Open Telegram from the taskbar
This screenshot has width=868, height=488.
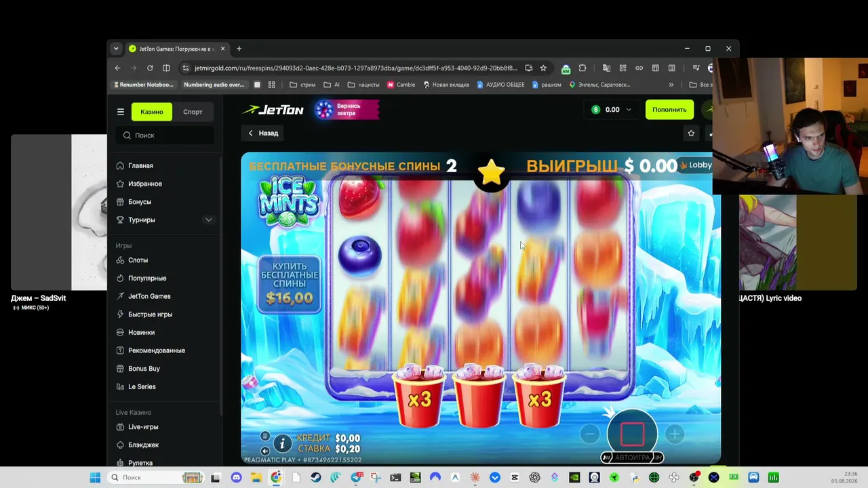coord(355,478)
